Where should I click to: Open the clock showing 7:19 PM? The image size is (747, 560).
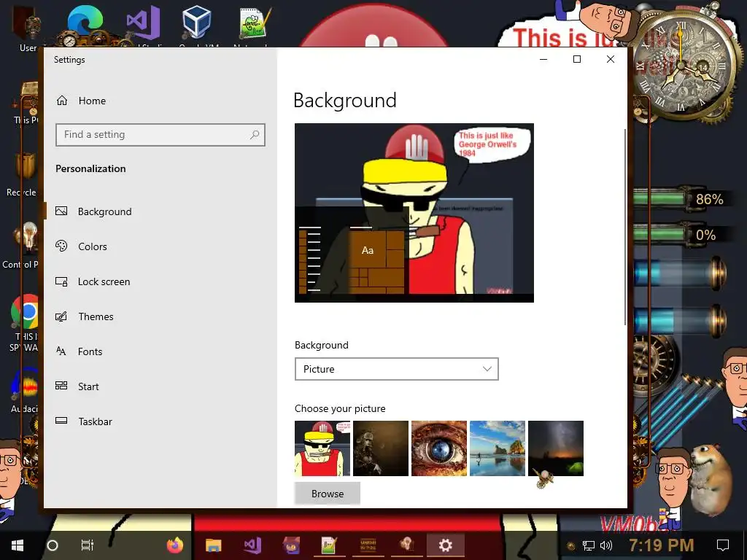661,545
